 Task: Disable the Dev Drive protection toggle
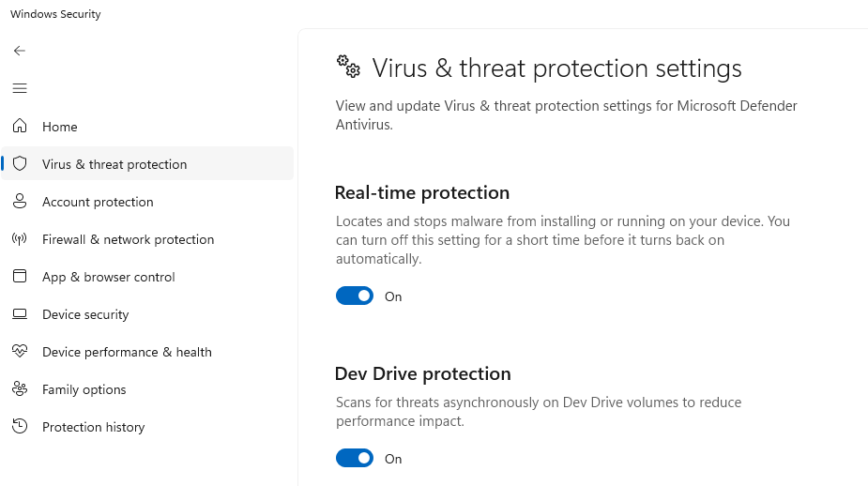pyautogui.click(x=355, y=459)
